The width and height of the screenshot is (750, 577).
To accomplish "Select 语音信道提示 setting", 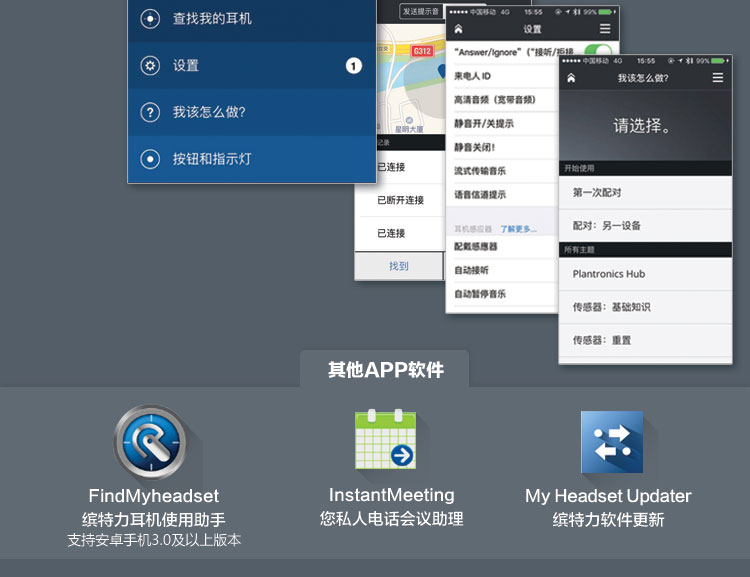I will 502,195.
